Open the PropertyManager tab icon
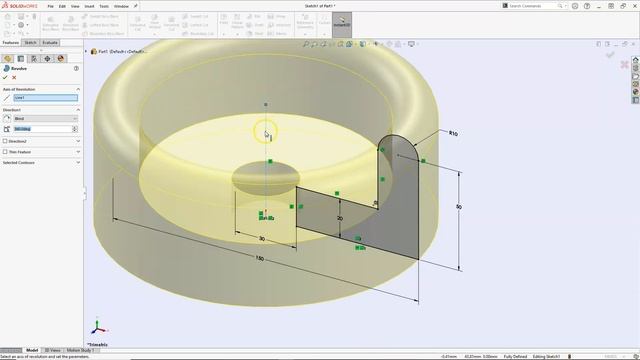Image resolution: width=640 pixels, height=360 pixels. (x=21, y=59)
